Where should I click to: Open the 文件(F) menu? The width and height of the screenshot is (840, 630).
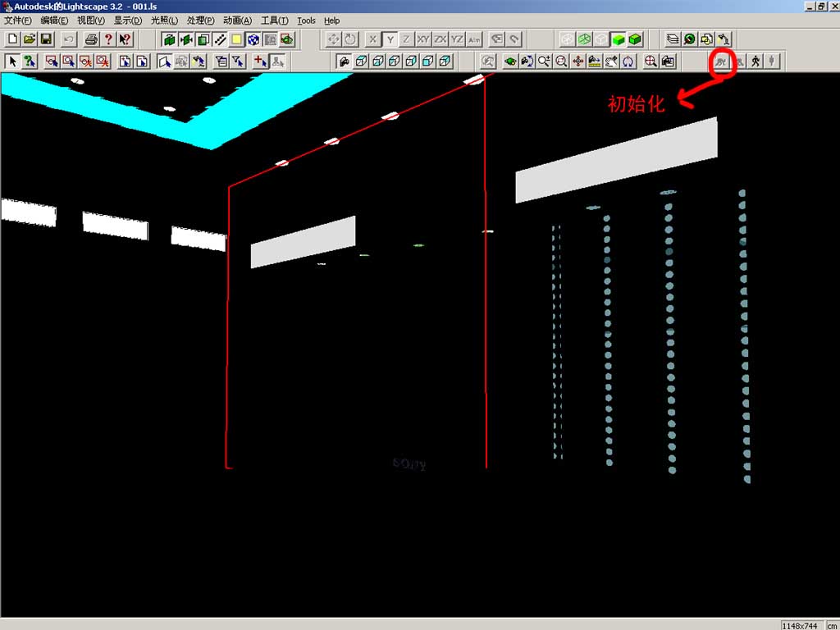(x=18, y=21)
